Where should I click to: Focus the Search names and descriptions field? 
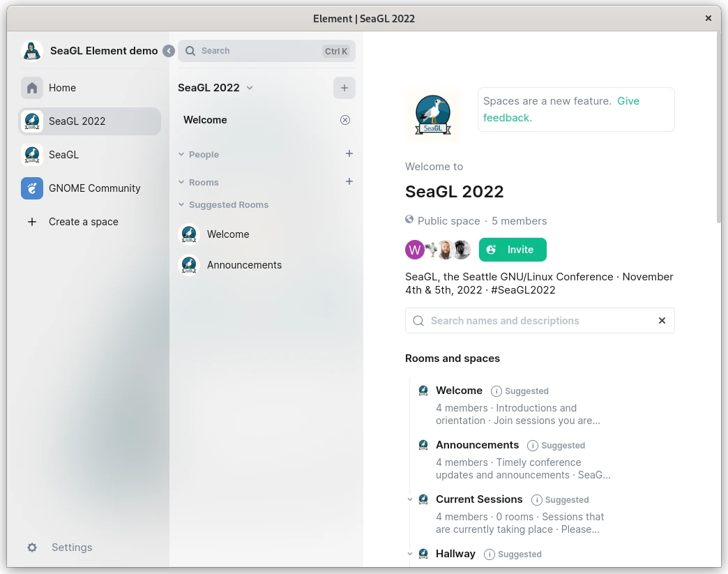540,320
